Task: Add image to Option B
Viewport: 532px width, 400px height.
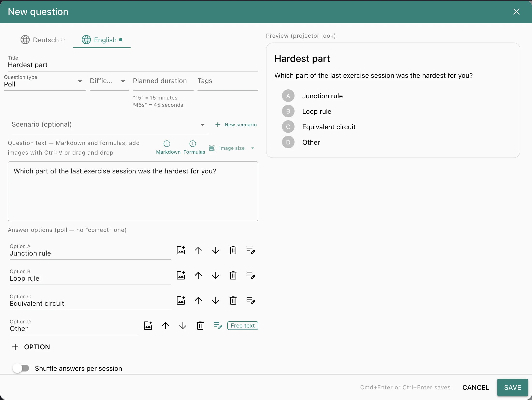Action: 181,275
